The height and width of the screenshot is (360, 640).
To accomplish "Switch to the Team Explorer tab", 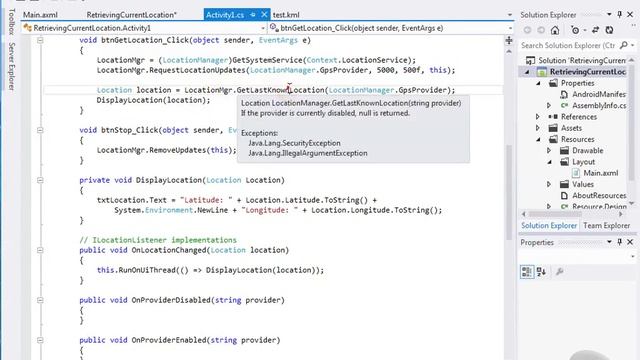I will click(606, 225).
